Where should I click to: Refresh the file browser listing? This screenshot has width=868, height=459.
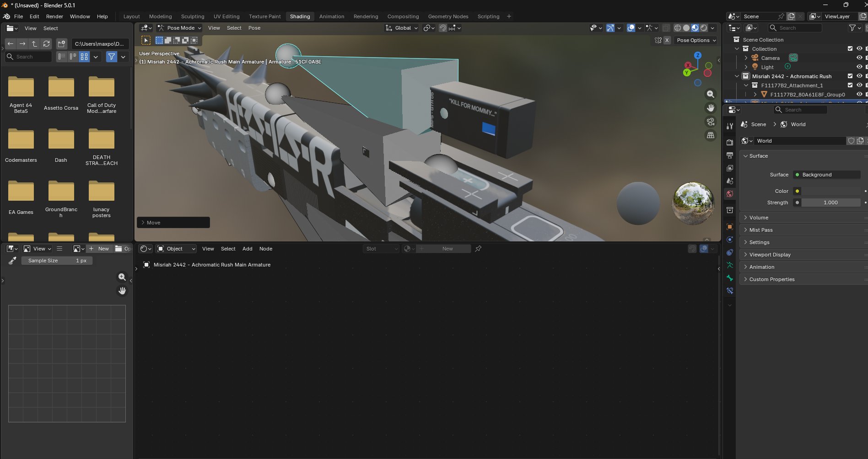pyautogui.click(x=46, y=44)
